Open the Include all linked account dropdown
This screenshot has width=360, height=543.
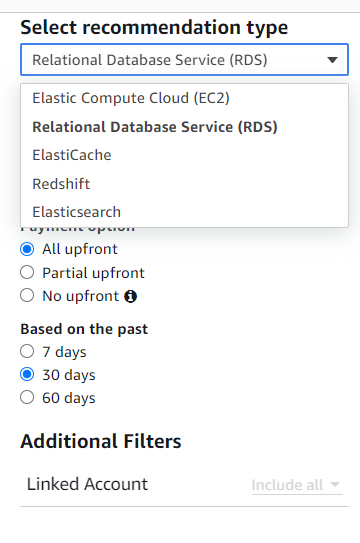point(297,484)
